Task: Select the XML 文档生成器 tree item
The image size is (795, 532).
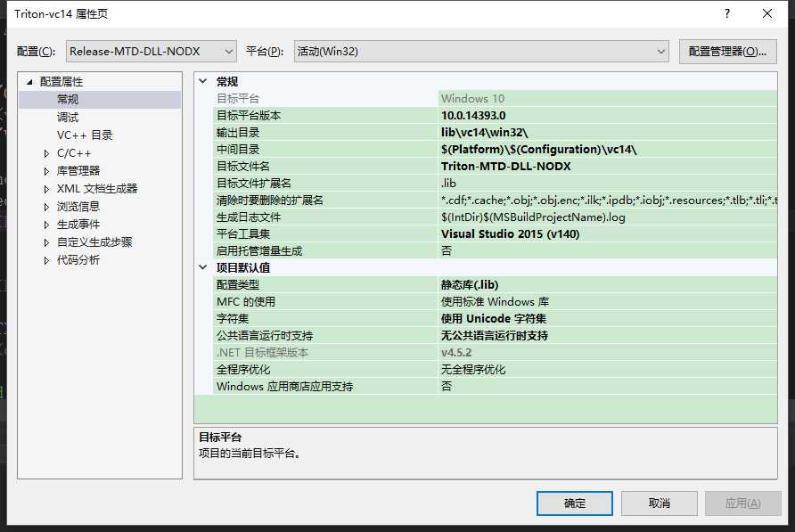Action: point(97,189)
